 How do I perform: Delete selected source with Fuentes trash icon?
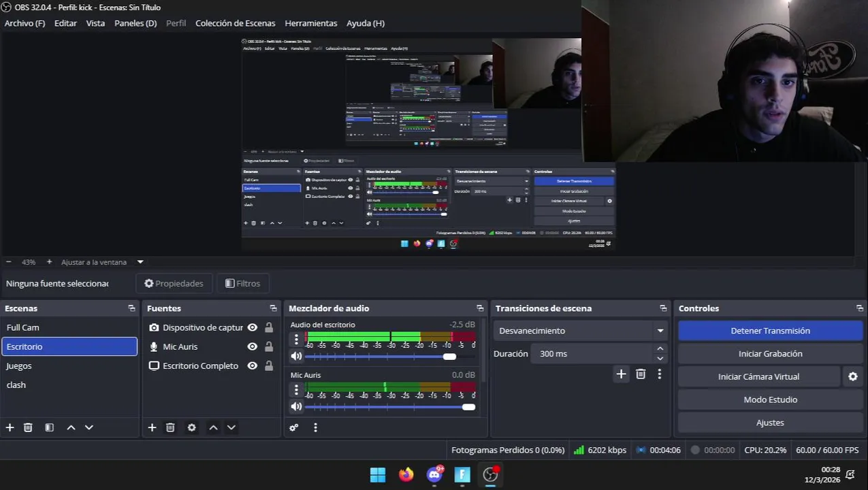tap(170, 427)
